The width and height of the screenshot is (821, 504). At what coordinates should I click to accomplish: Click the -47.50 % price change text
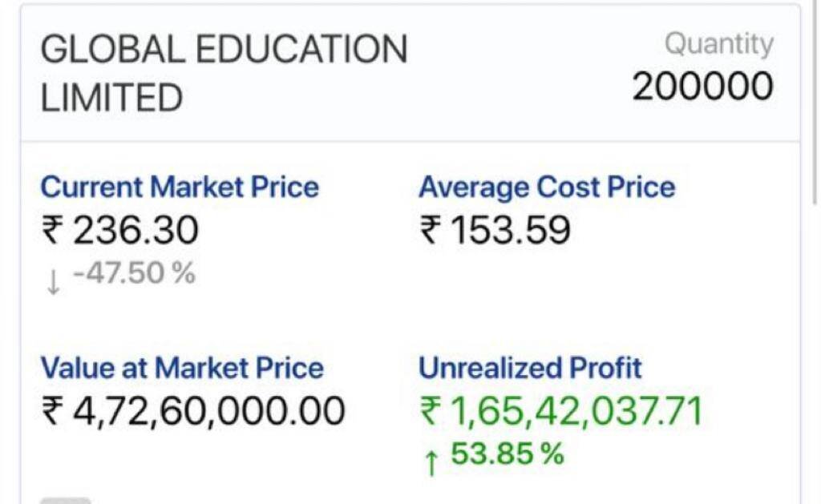click(x=134, y=274)
